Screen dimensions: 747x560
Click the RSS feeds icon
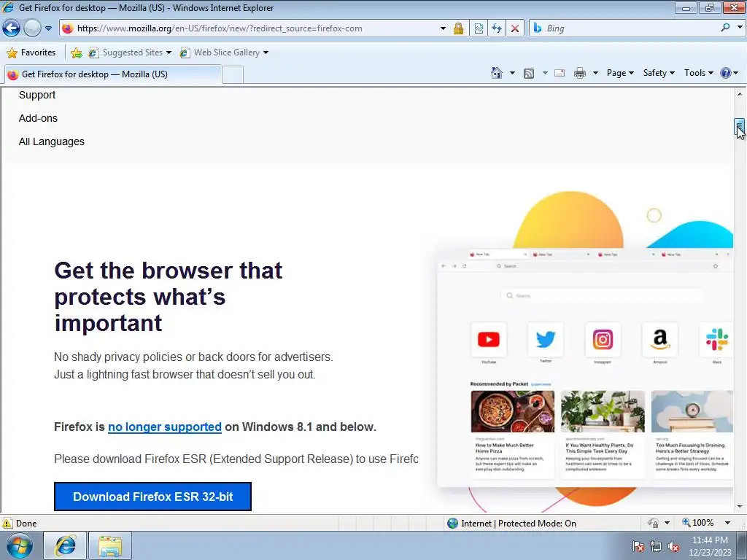coord(529,74)
